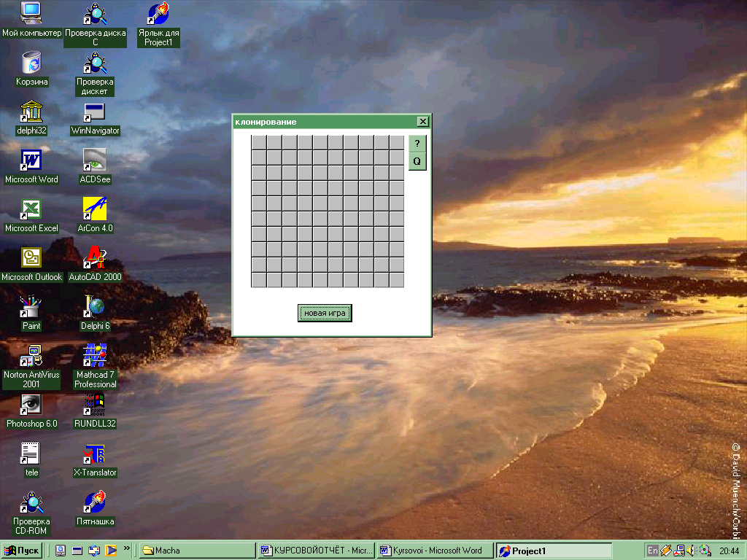
Task: Close the клонирование window
Action: (x=422, y=122)
